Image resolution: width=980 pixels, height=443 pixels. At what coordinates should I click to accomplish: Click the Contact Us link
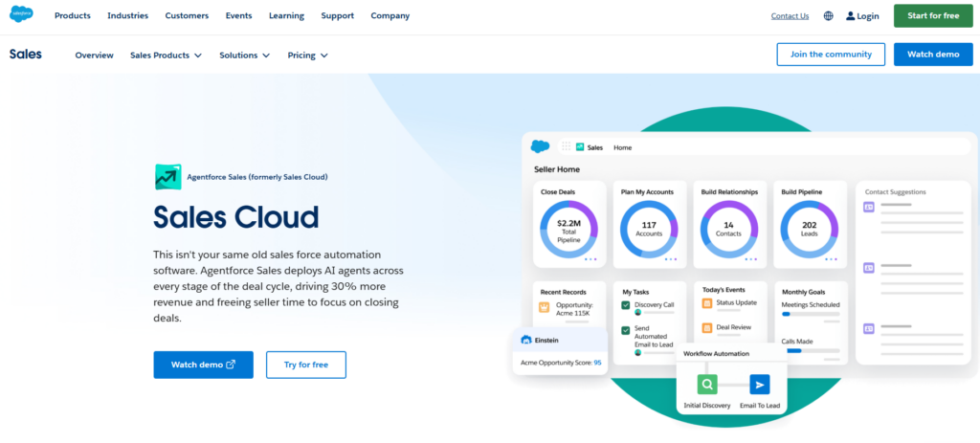[790, 16]
